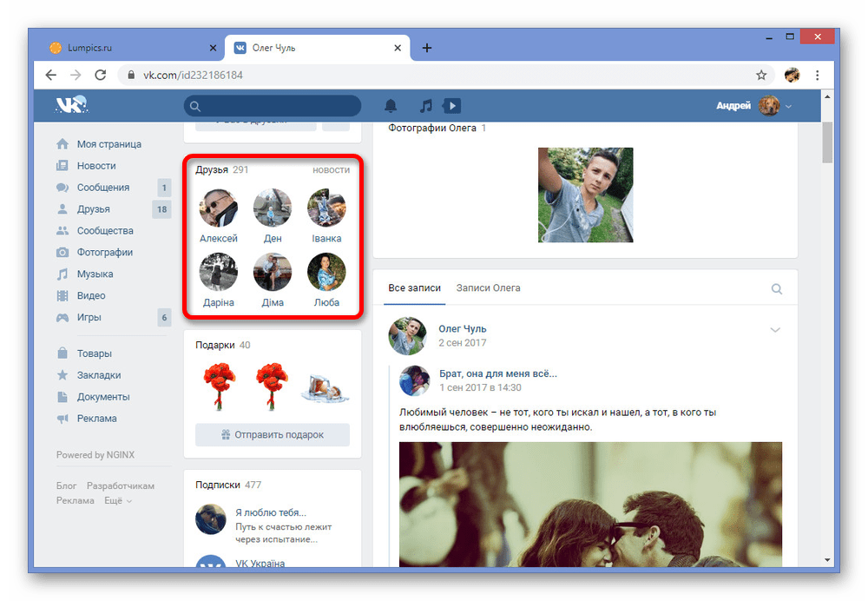The height and width of the screenshot is (601, 868).
Task: Open the Подписки 477 header
Action: click(228, 485)
